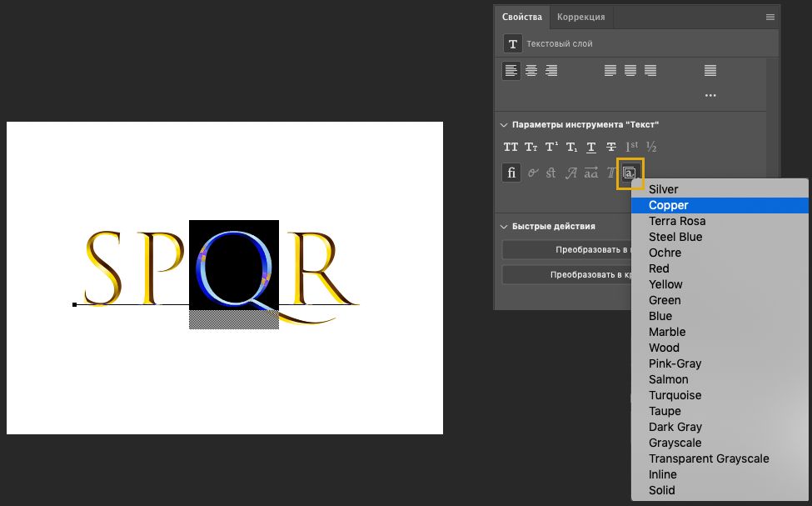This screenshot has height=506, width=812.
Task: Switch to the Коррекция tab
Action: click(580, 17)
